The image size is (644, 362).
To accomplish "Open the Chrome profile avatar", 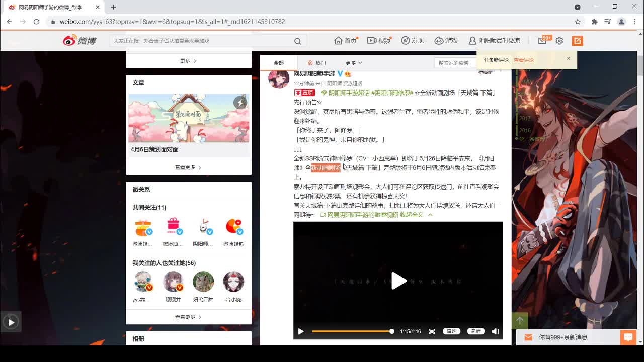I will tap(621, 22).
